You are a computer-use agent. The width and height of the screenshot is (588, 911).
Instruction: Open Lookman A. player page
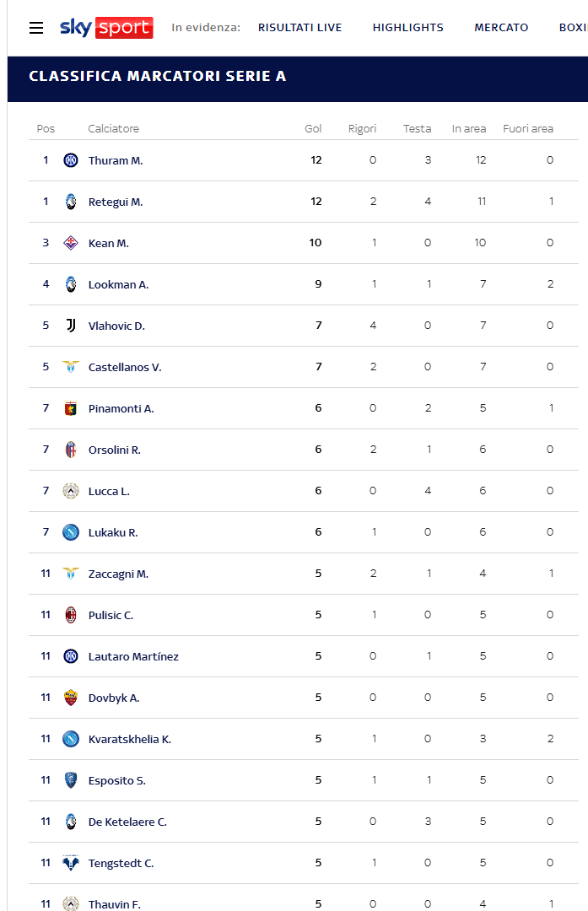point(119,285)
